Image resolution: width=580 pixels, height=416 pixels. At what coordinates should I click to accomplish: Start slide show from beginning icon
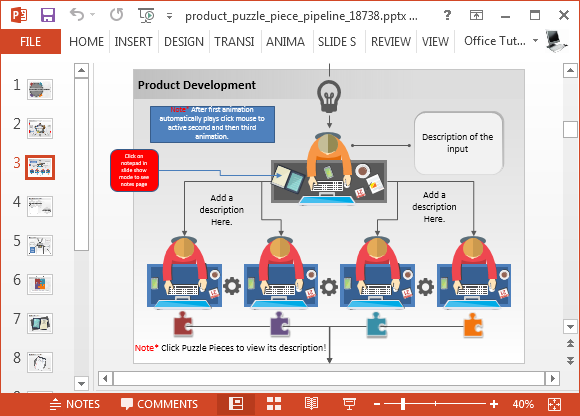pos(146,15)
